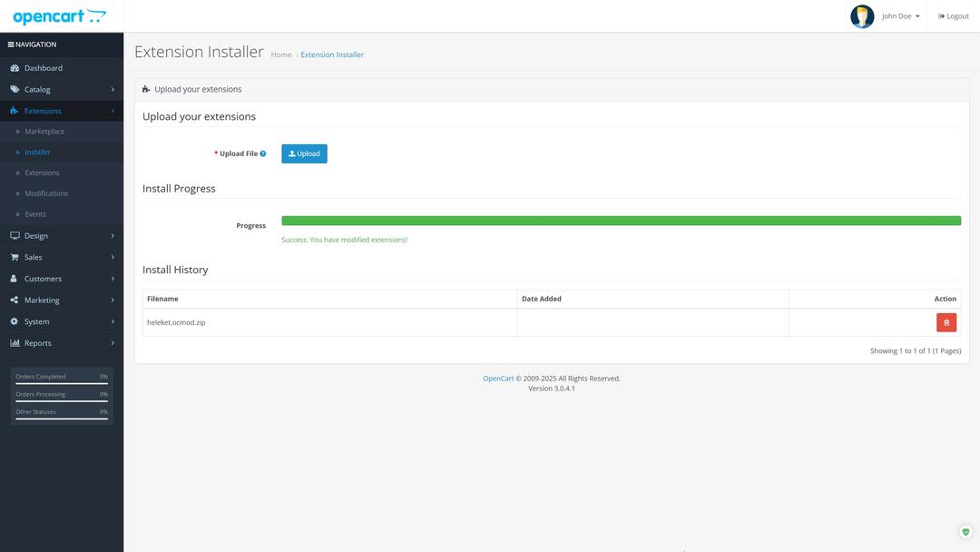Select Modifications in the Extensions submenu

point(46,193)
